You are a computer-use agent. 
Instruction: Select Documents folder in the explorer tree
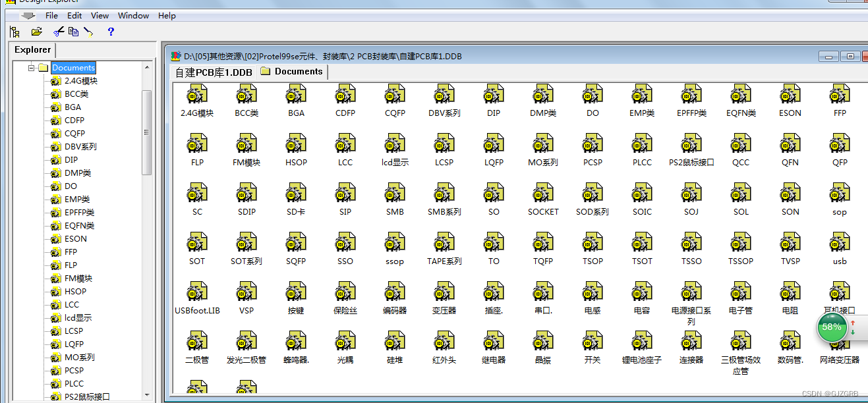point(74,67)
